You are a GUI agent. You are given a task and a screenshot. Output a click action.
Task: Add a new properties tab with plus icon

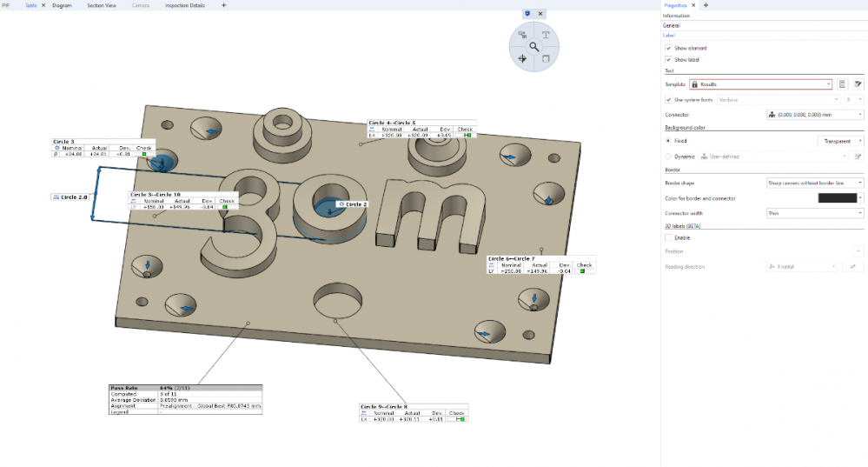point(706,5)
